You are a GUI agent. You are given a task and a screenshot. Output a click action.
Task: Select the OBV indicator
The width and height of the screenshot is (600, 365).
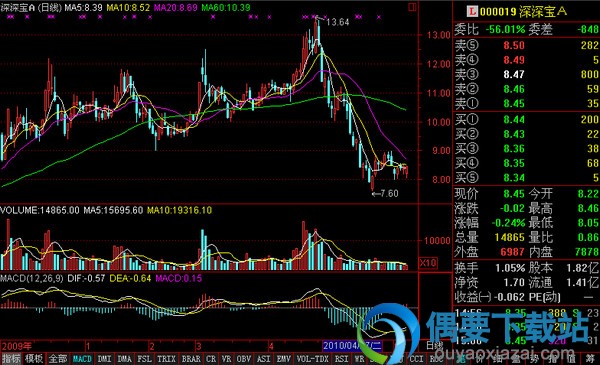click(x=243, y=359)
